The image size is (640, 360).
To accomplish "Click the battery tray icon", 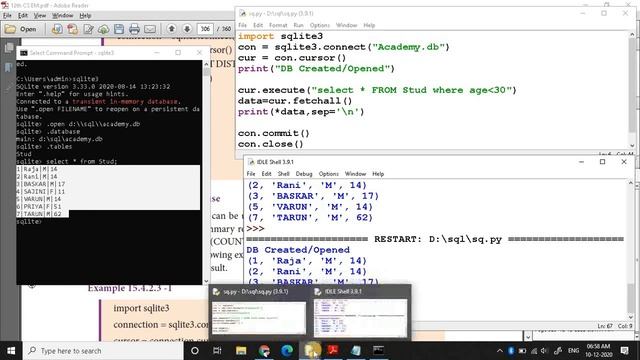I will coord(522,351).
